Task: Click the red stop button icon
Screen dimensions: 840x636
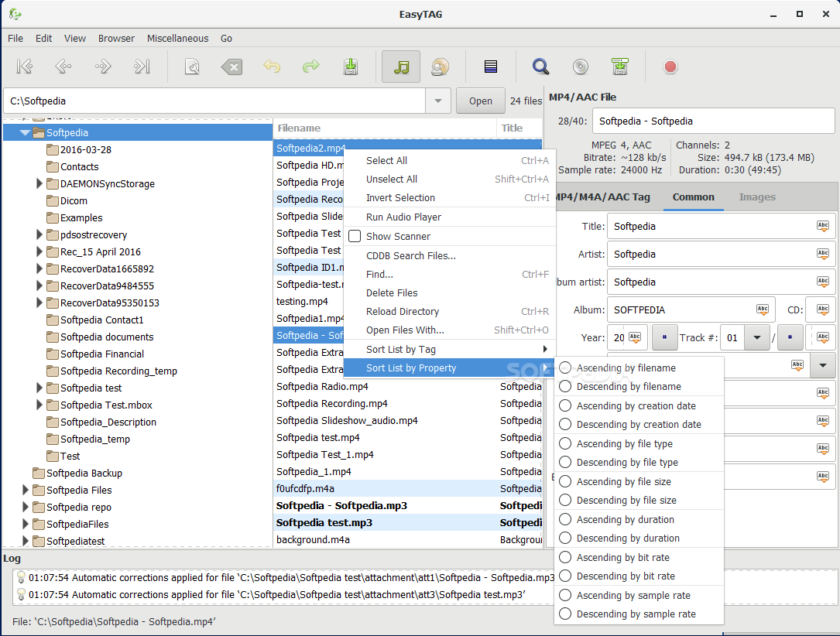Action: [670, 67]
